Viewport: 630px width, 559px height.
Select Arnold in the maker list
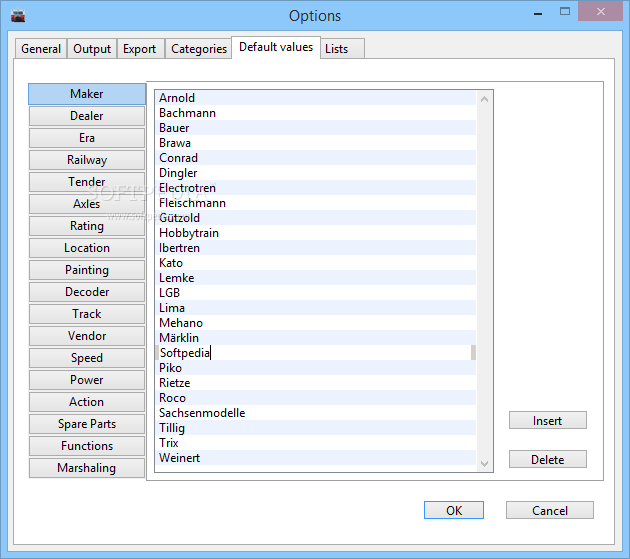tap(316, 98)
